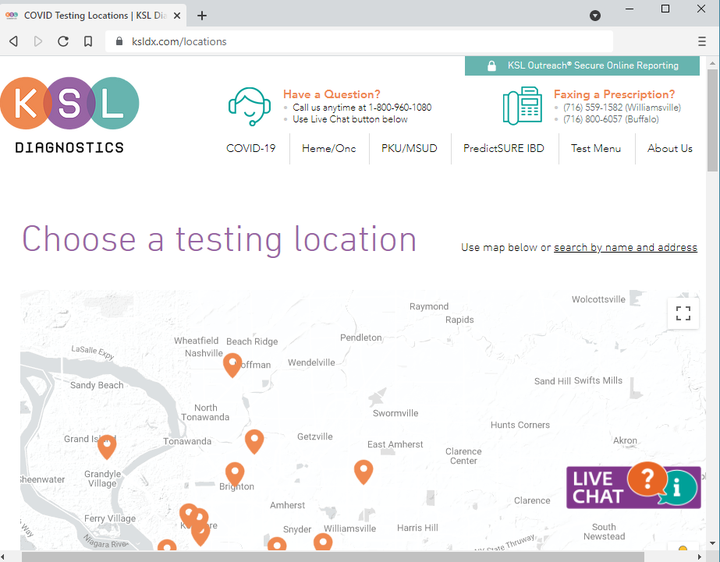Open KSL Outreach Secure Online Reporting

[x=582, y=66]
